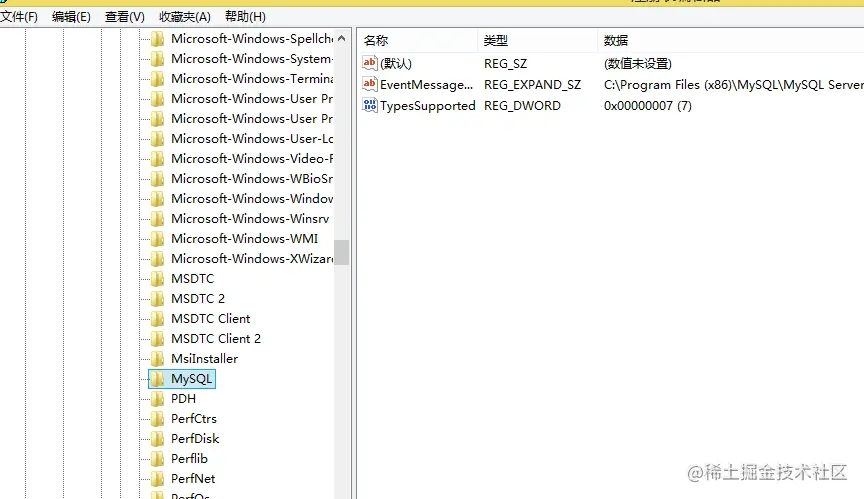Viewport: 864px width, 499px height.
Task: Click the Perflib folder icon
Action: pyautogui.click(x=158, y=459)
